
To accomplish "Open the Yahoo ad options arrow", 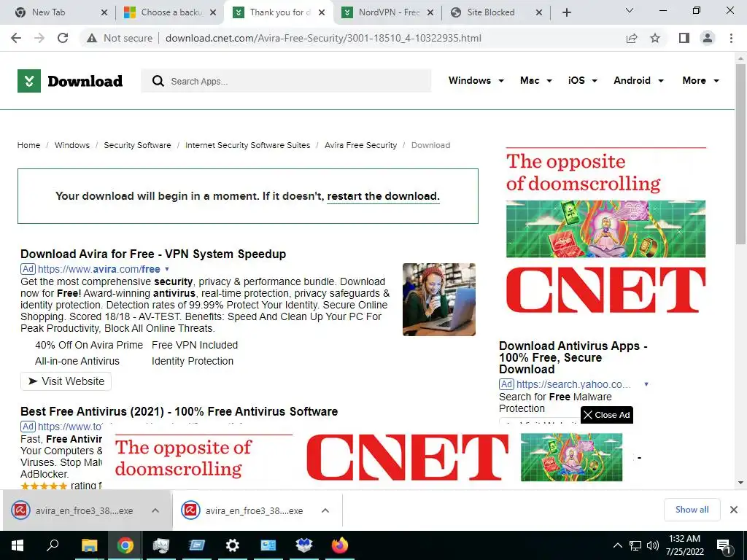I will 646,384.
